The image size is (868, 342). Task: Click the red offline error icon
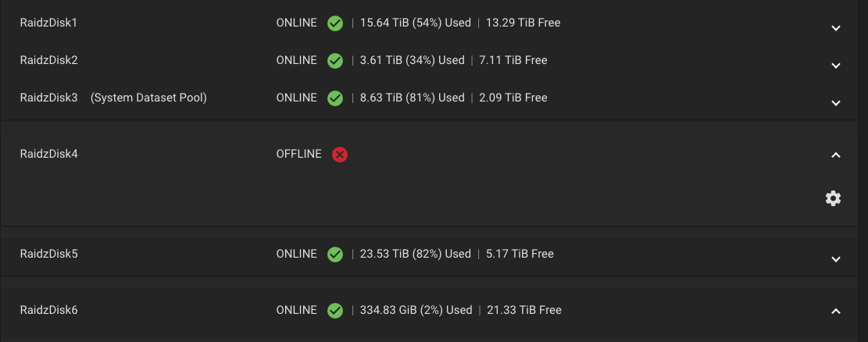pyautogui.click(x=339, y=155)
